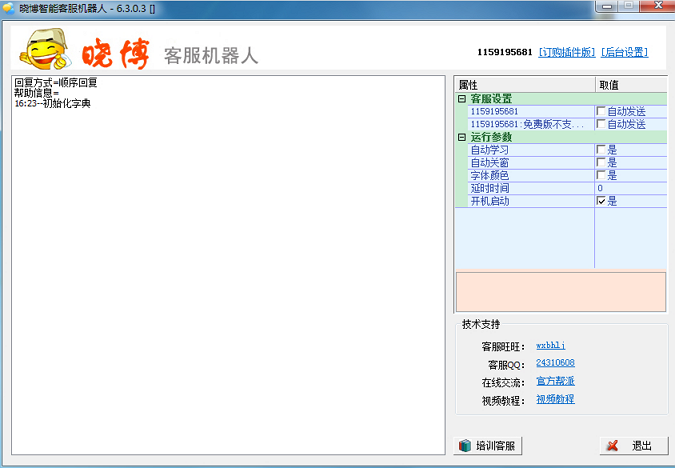Click the app icon in the title bar
The image size is (675, 468).
click(9, 7)
